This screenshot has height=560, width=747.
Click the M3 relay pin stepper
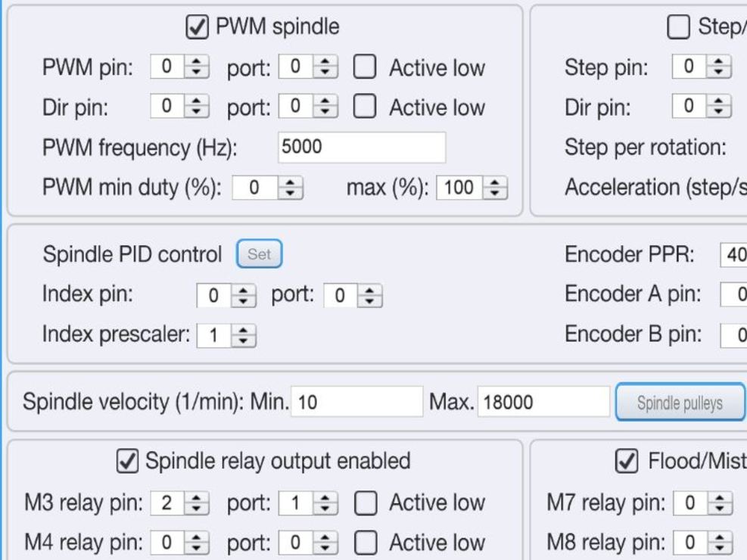pyautogui.click(x=180, y=503)
